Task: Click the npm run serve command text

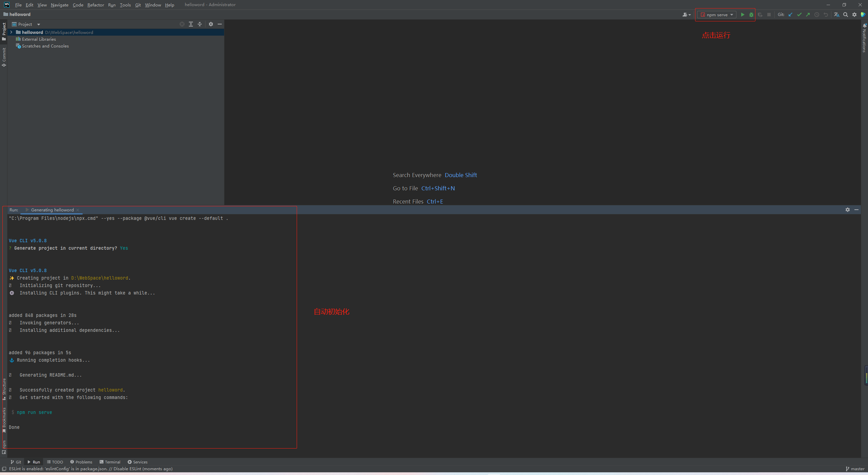Action: tap(34, 412)
